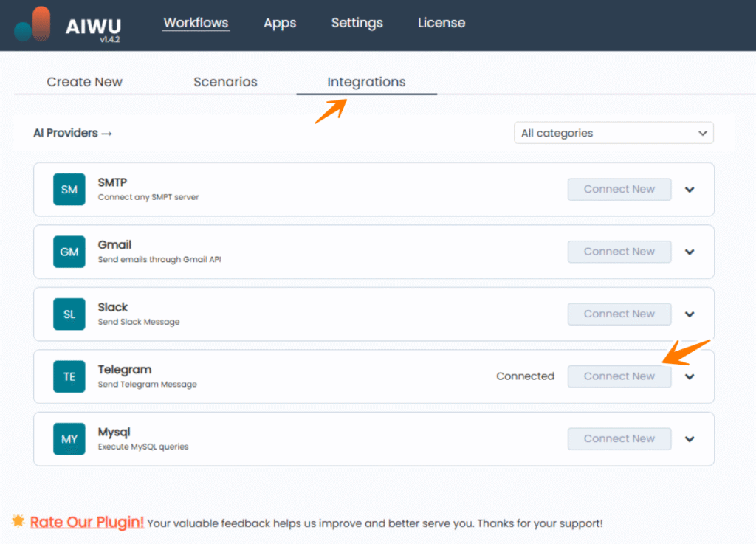Expand the Telegram integration details
This screenshot has width=756, height=544.
tap(690, 376)
